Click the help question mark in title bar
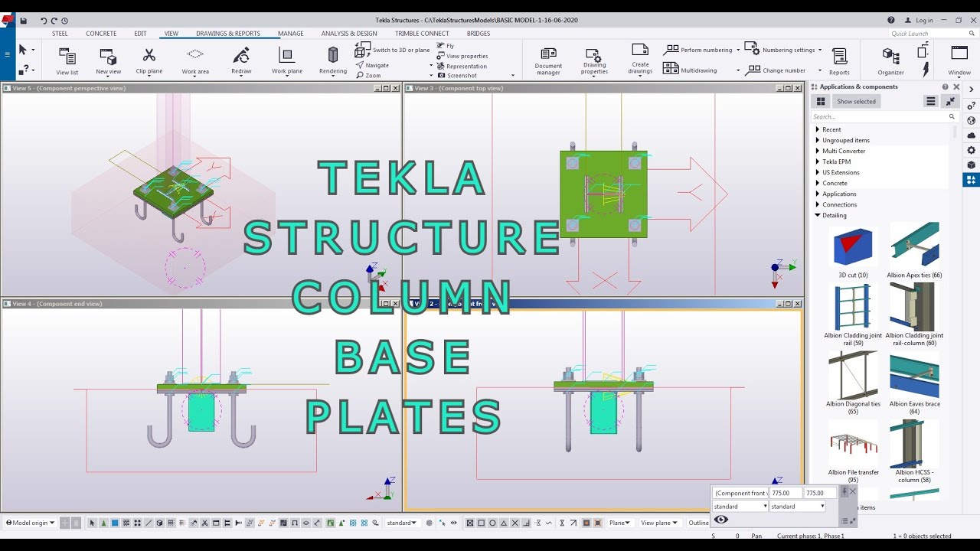Image resolution: width=980 pixels, height=551 pixels. (890, 21)
